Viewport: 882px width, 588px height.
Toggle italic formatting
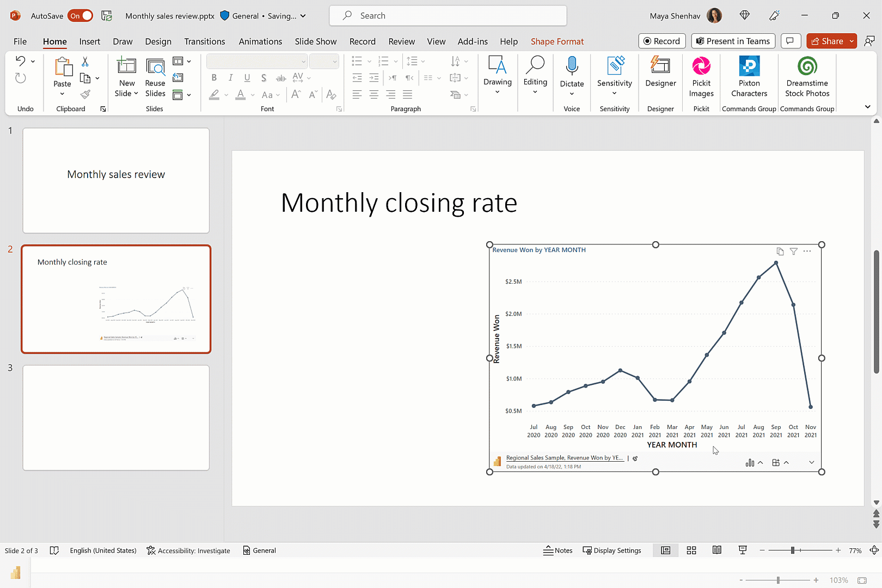click(230, 78)
